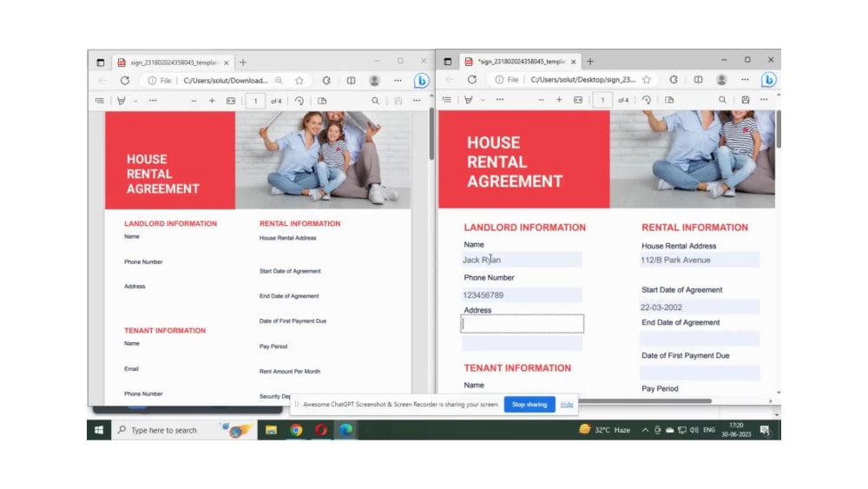Expand Draw tool options in right PDF window
Screen dimensions: 868x489
coord(483,100)
